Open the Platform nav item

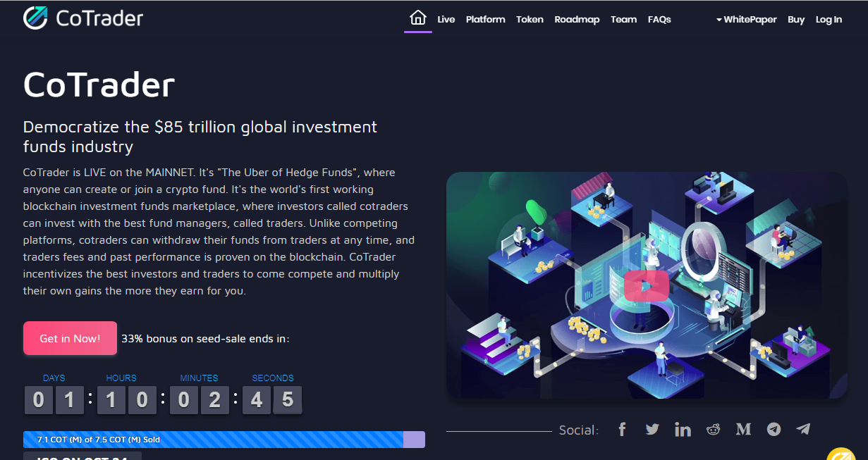click(x=486, y=20)
